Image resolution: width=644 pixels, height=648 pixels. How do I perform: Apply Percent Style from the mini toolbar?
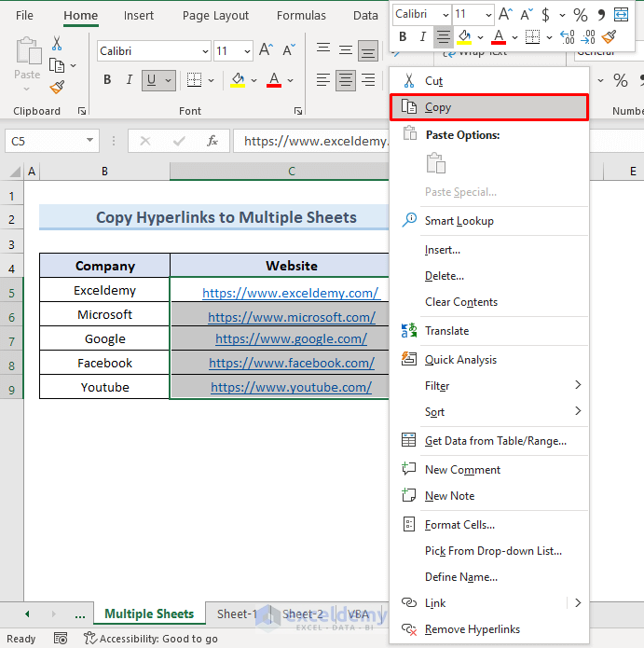click(580, 14)
